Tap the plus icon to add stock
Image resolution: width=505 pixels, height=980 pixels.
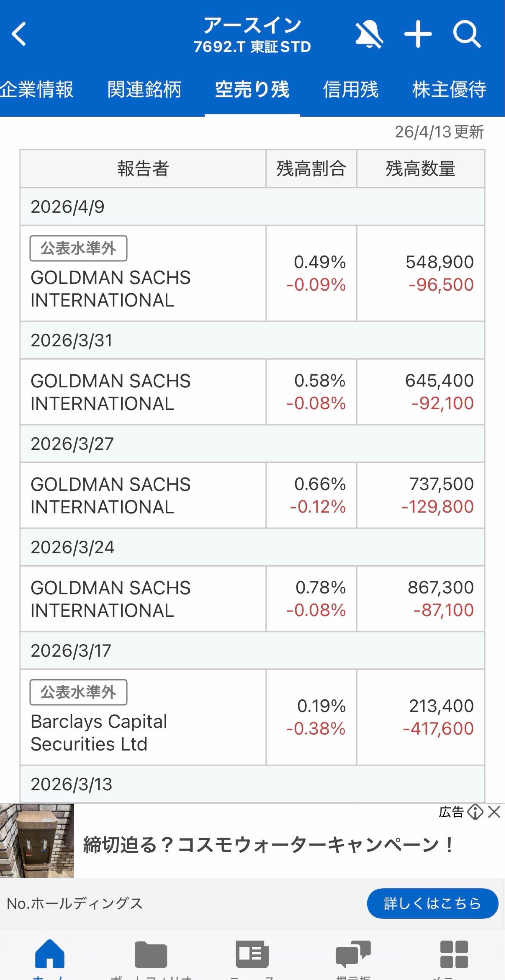tap(418, 35)
